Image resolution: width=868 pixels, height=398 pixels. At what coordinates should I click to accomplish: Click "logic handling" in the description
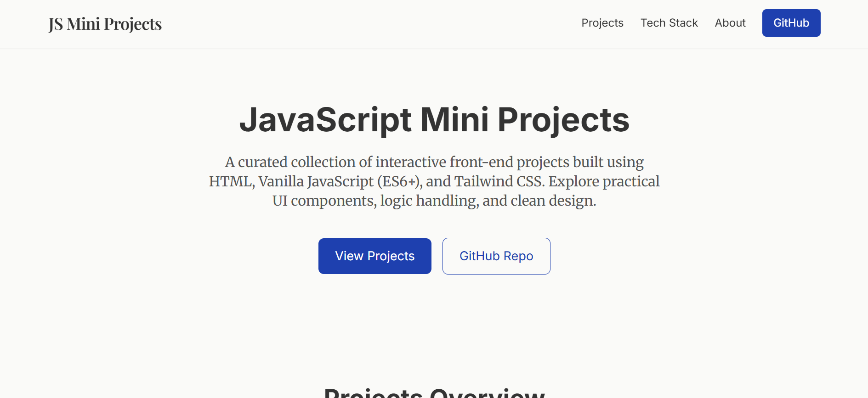coord(429,201)
